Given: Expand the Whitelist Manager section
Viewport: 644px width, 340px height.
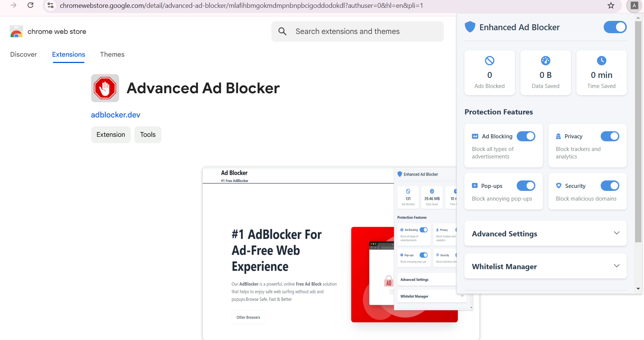Looking at the screenshot, I should pos(545,266).
